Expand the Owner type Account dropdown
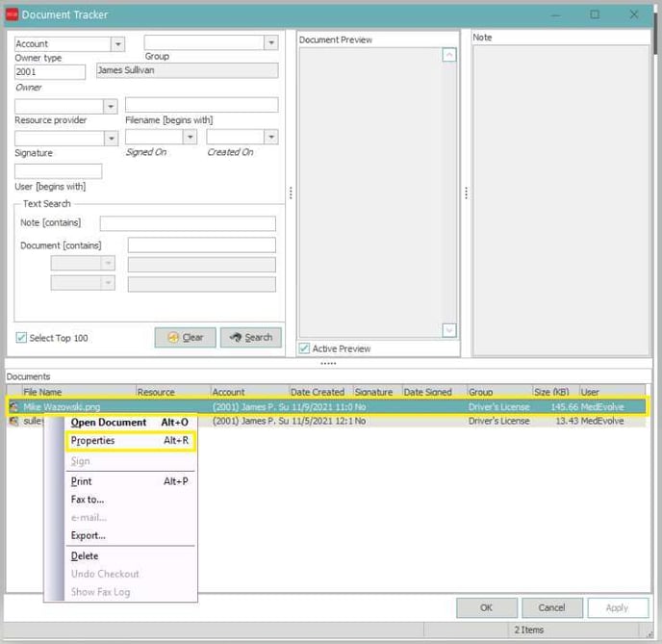The height and width of the screenshot is (644, 662). click(117, 44)
